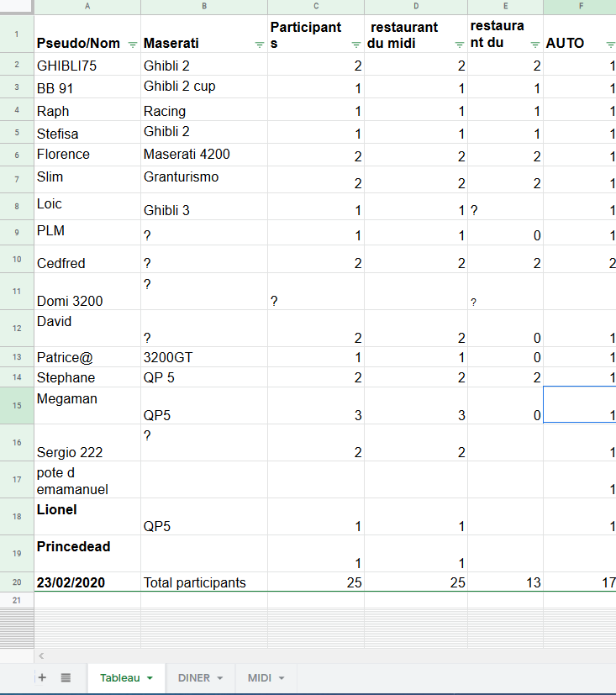Select column B header
The image size is (616, 695).
[x=204, y=6]
